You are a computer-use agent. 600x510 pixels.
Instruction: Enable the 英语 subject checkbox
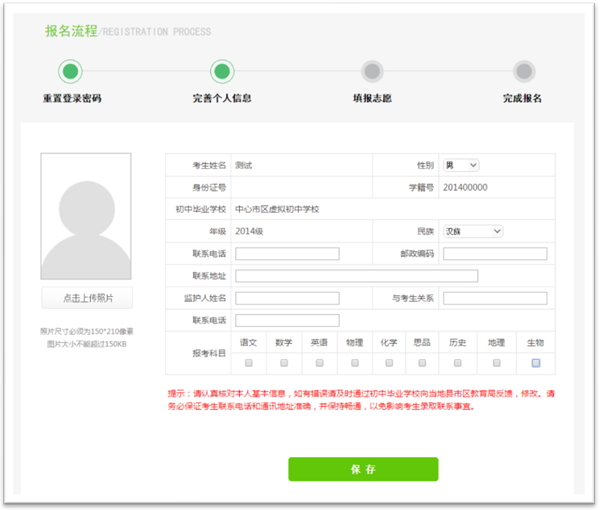[x=318, y=363]
